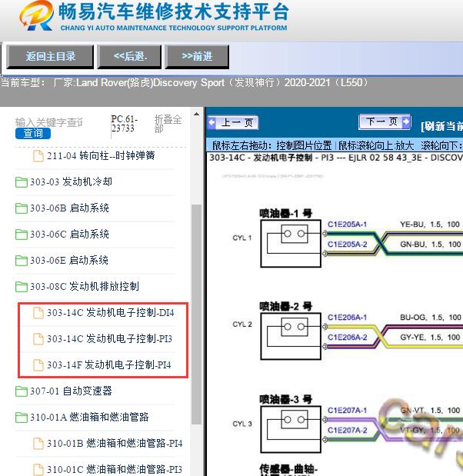The image size is (463, 476).
Task: Click the injector 2 component box in diagram
Action: click(x=291, y=336)
